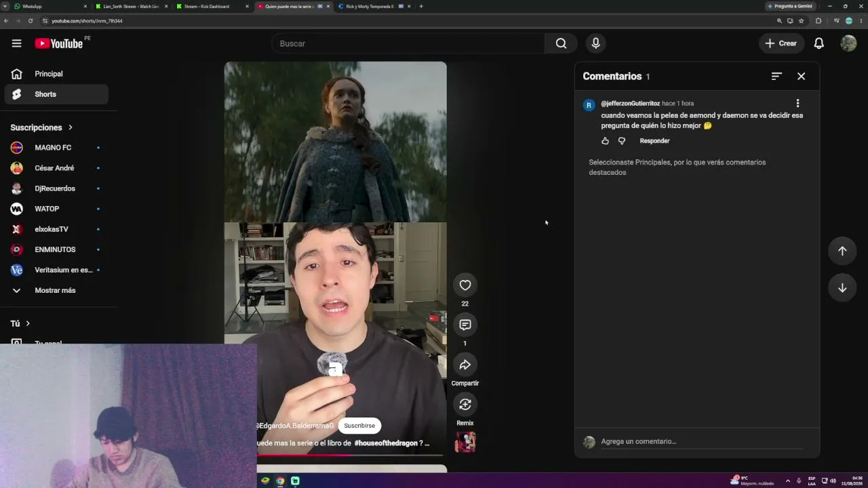Viewport: 868px width, 488px height.
Task: Open @jefferzonGutierritoz commenter profile name
Action: point(630,104)
